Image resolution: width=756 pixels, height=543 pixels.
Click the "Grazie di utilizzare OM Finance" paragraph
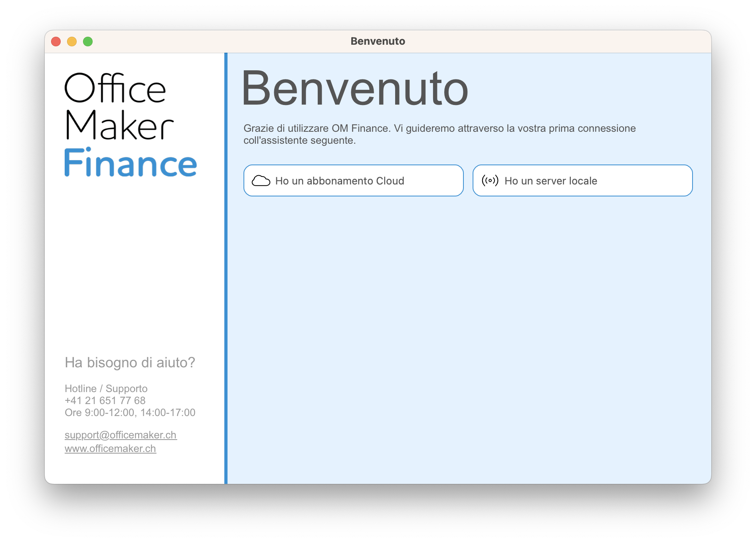(439, 134)
